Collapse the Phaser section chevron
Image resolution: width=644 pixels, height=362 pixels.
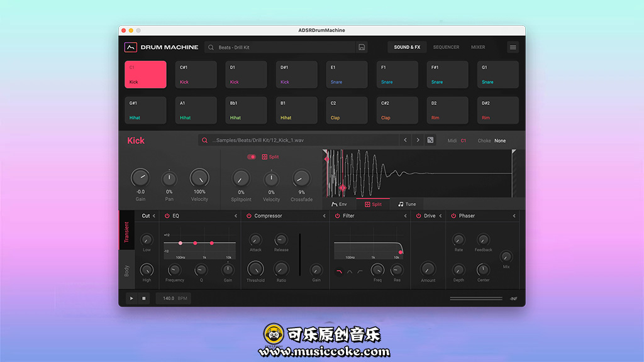[x=514, y=216]
